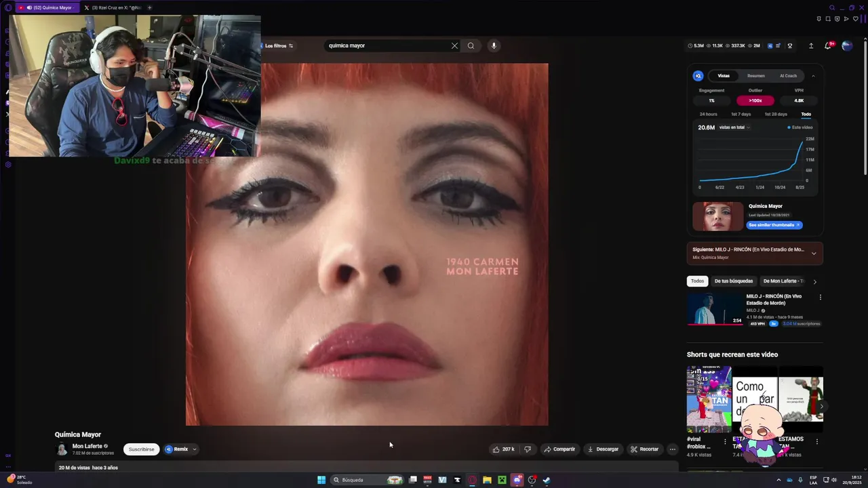Select the 1st 7 days range
The width and height of the screenshot is (868, 488).
point(741,114)
